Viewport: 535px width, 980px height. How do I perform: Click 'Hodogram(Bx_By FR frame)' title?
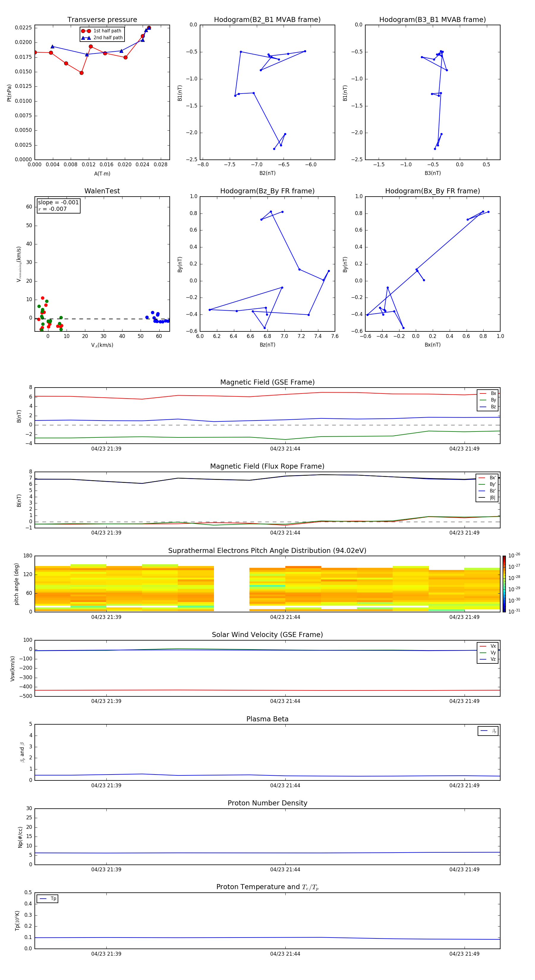(x=432, y=191)
